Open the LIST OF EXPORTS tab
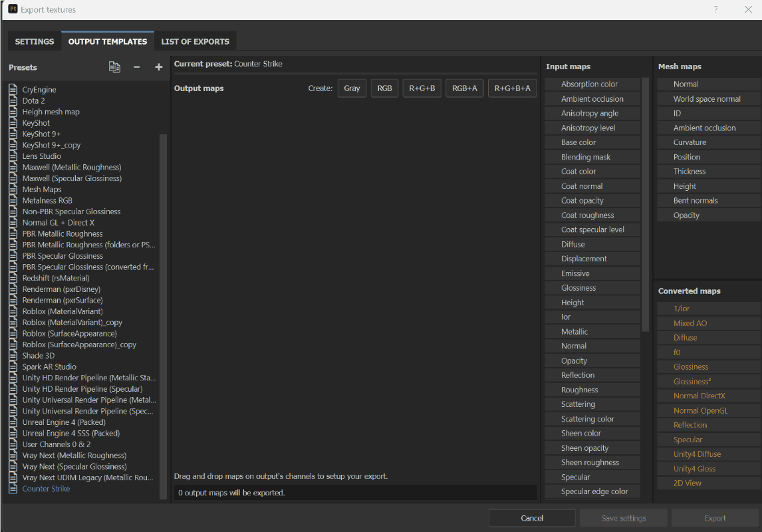Viewport: 762px width, 532px height. [x=195, y=41]
